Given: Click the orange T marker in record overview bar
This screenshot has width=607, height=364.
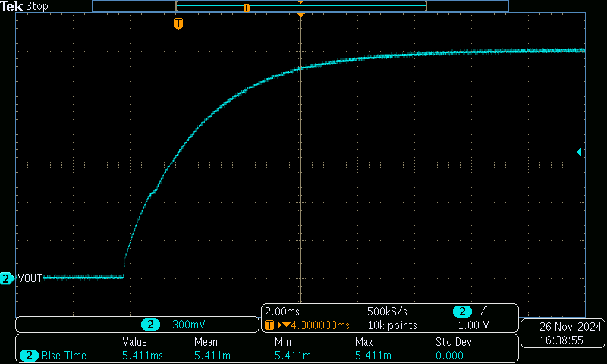Looking at the screenshot, I should pyautogui.click(x=247, y=7).
